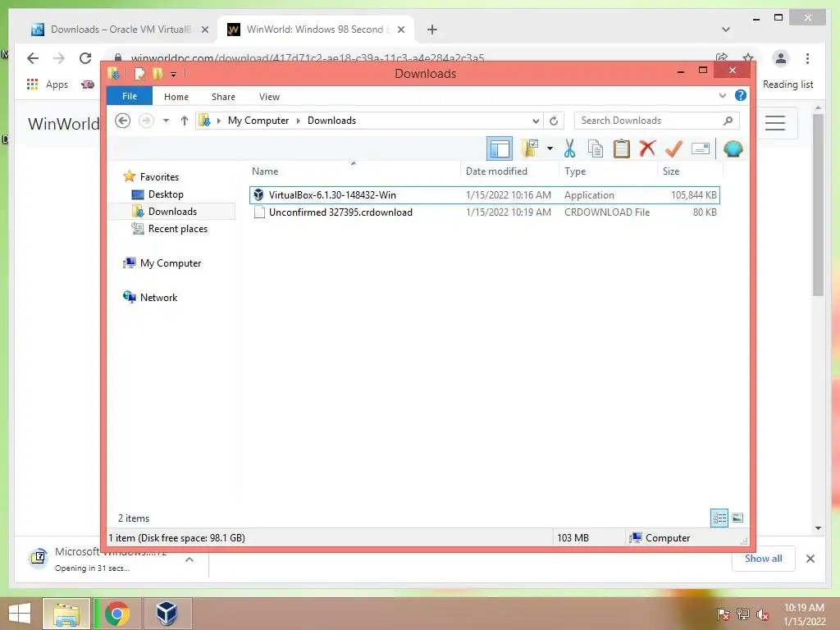Click the Rename toolbar icon
The height and width of the screenshot is (630, 840).
(x=701, y=148)
